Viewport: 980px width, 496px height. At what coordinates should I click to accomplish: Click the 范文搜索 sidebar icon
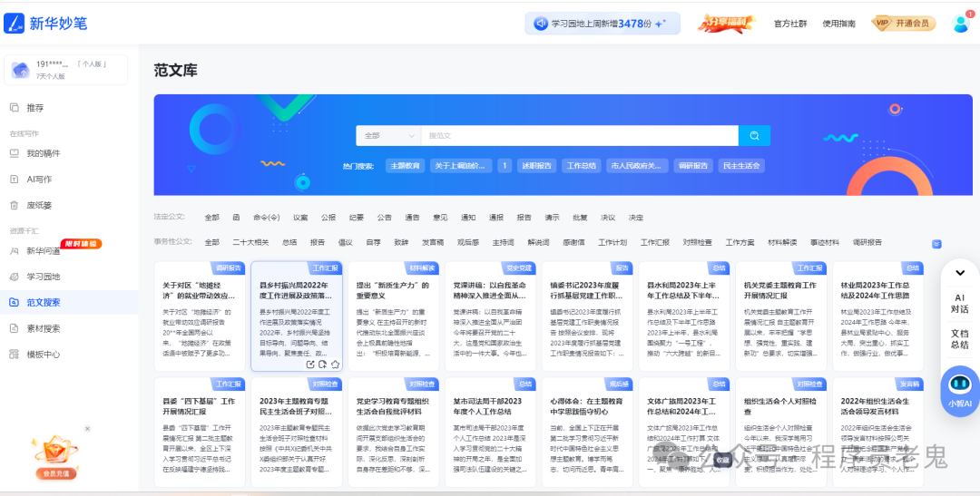coord(15,302)
